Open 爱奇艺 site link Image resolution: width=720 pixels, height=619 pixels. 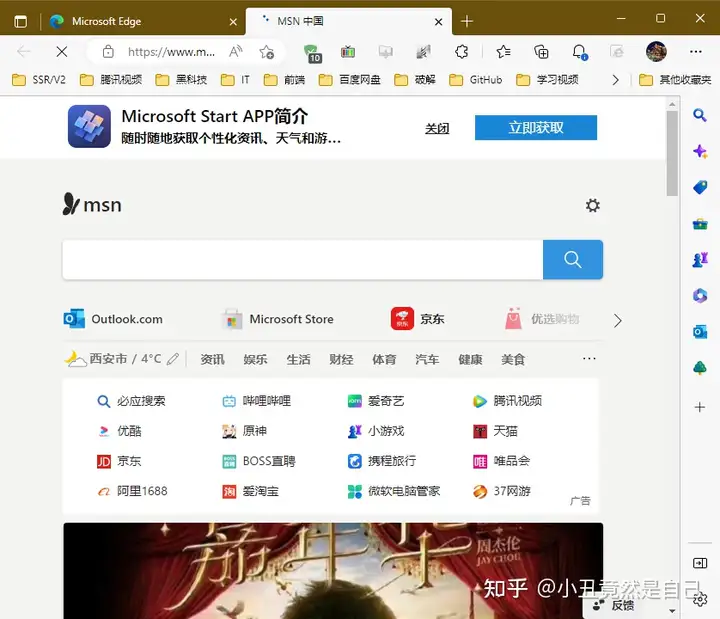[x=376, y=401]
